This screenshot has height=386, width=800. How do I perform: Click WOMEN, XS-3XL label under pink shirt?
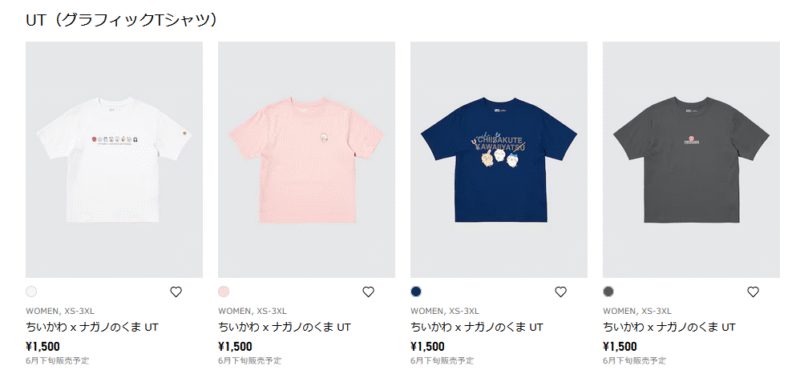252,311
